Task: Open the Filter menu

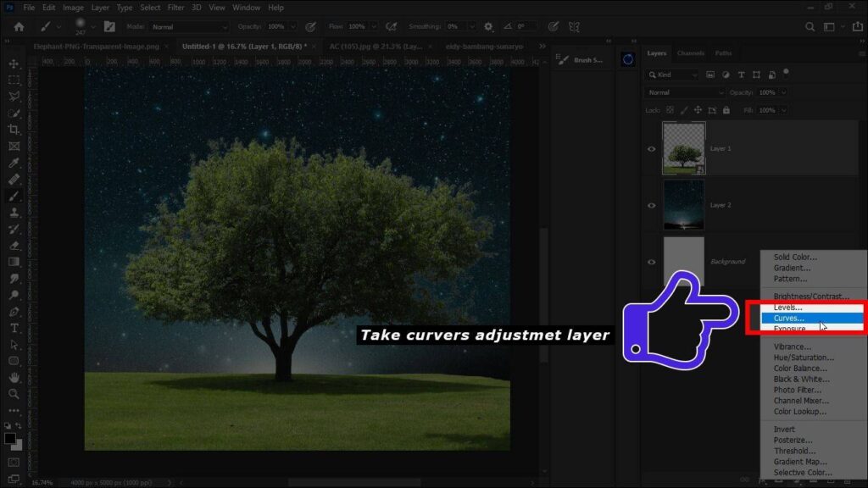Action: 175,8
